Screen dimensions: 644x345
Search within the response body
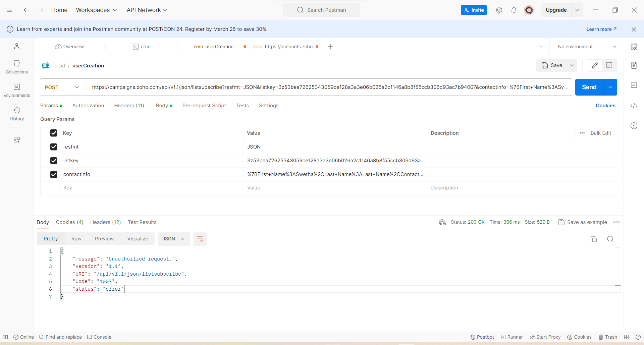click(610, 239)
